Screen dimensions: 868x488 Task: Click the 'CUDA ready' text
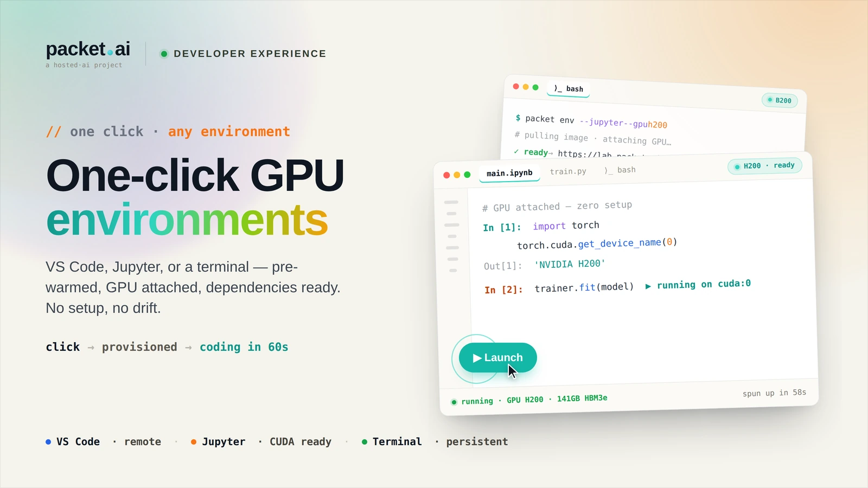pos(301,442)
